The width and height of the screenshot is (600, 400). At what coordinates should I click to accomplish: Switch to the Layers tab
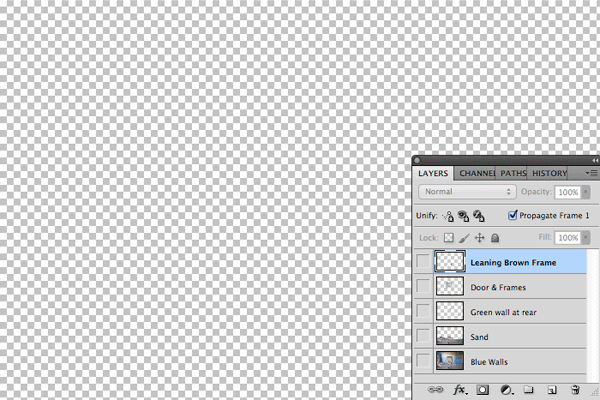(433, 173)
